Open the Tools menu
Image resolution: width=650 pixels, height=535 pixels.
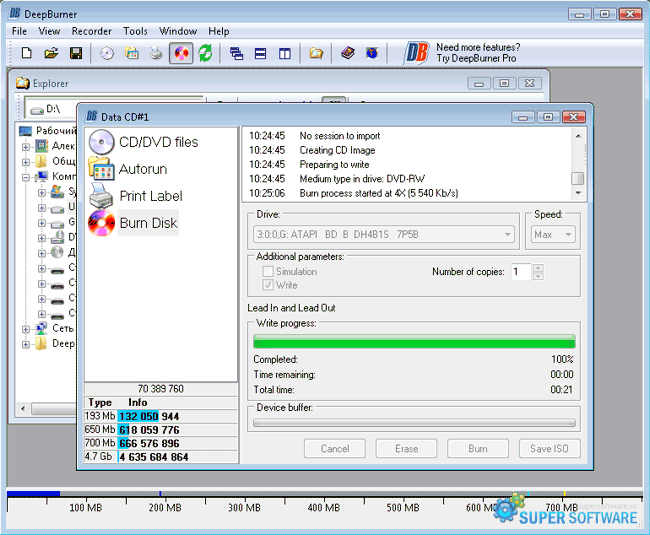point(135,31)
